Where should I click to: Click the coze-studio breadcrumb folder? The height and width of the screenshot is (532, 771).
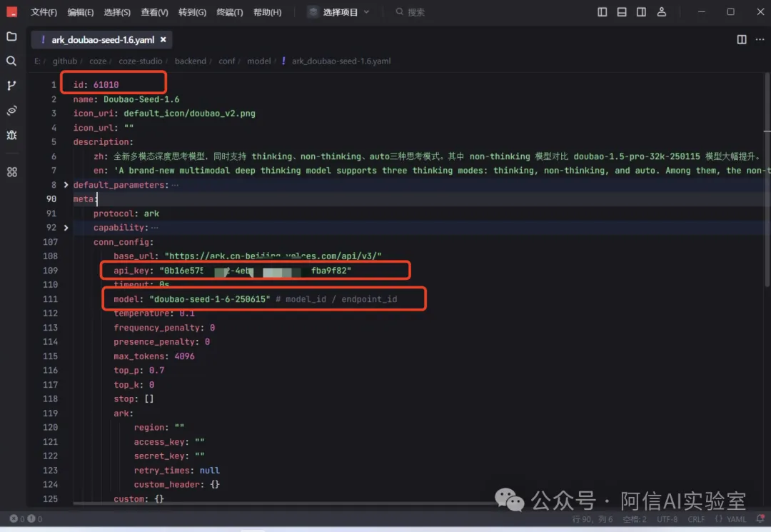coord(139,61)
